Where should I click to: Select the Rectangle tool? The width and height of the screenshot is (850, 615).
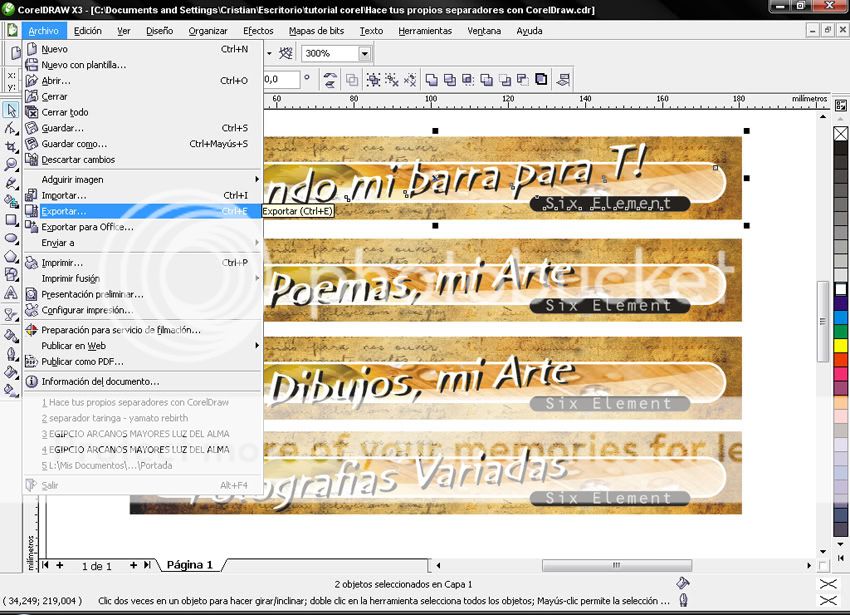[11, 220]
